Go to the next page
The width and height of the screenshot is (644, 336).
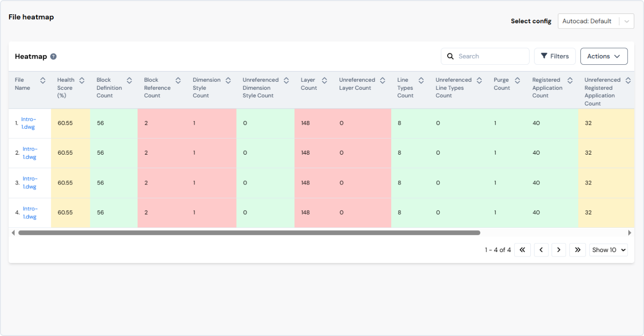pyautogui.click(x=559, y=250)
